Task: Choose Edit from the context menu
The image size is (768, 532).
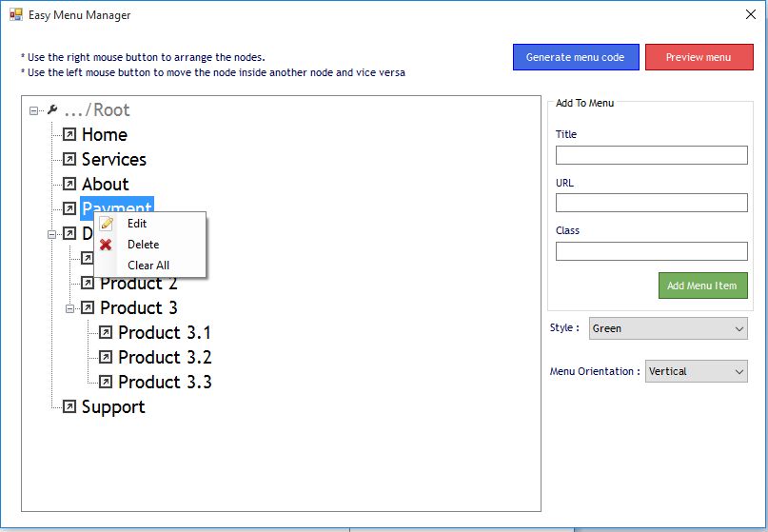Action: (x=137, y=224)
